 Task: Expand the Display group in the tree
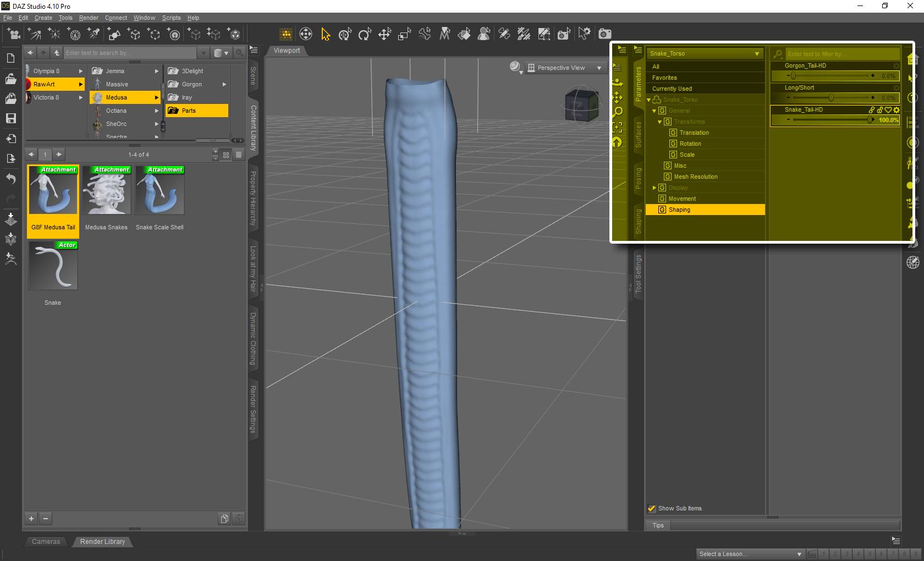point(654,188)
